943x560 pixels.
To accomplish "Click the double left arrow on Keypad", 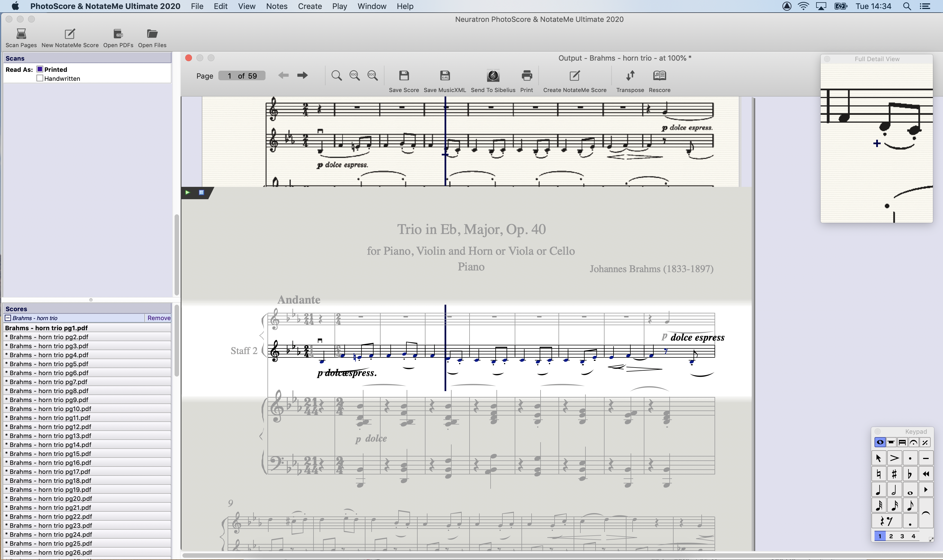I will [x=926, y=474].
